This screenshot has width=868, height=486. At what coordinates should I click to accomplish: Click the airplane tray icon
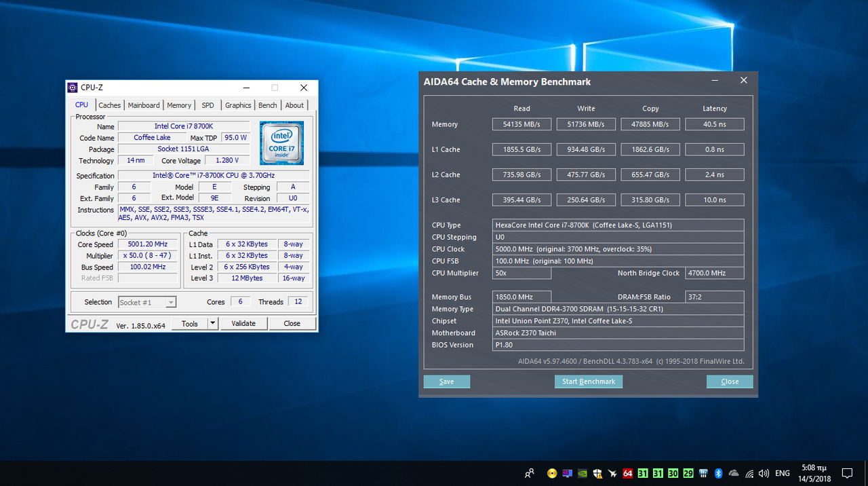click(x=612, y=473)
